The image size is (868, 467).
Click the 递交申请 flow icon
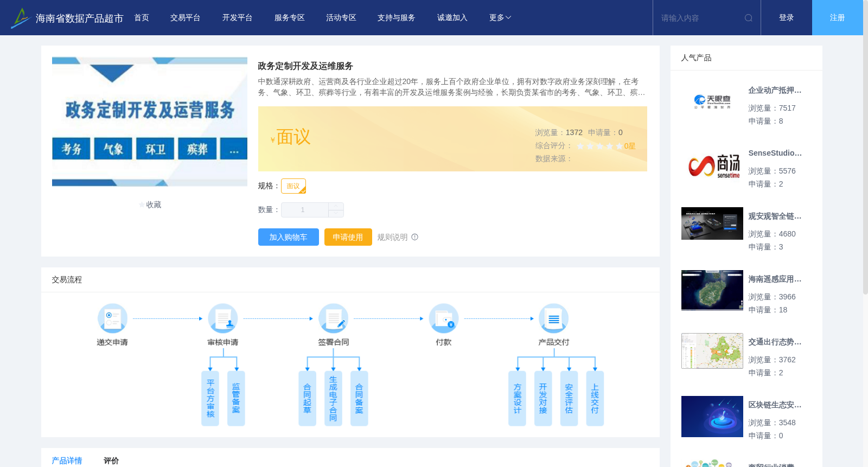(112, 318)
